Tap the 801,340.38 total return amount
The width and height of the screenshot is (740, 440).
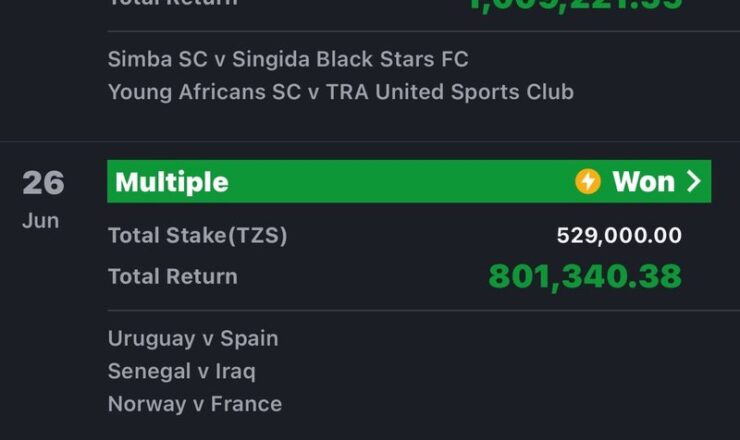585,277
